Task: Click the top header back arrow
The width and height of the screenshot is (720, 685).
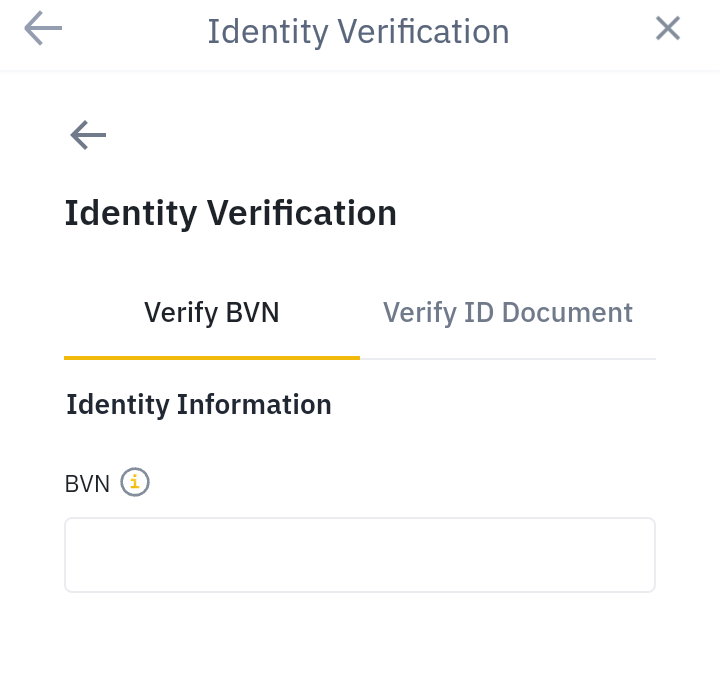Action: [43, 29]
